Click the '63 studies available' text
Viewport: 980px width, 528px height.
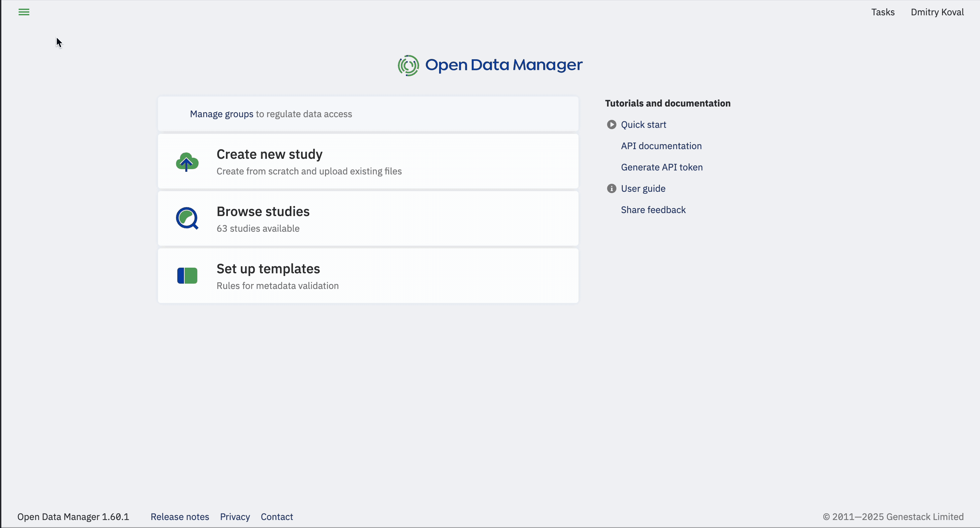click(x=258, y=228)
